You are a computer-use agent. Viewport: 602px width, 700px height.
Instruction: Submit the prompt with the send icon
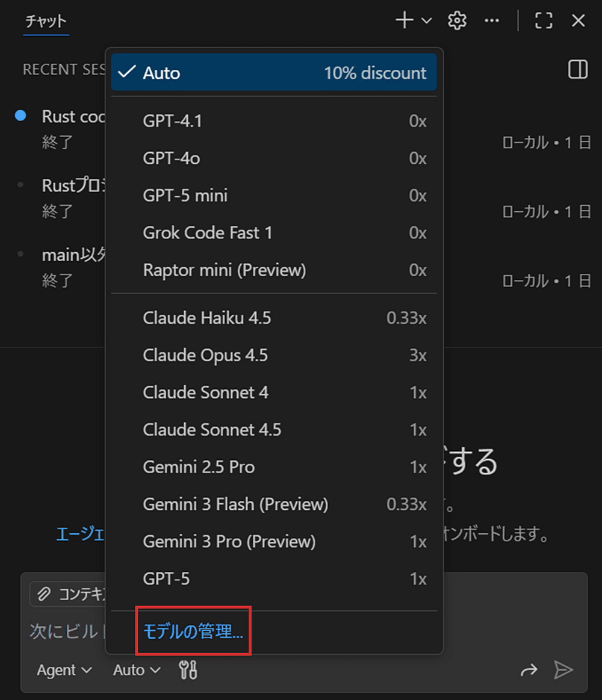tap(564, 669)
